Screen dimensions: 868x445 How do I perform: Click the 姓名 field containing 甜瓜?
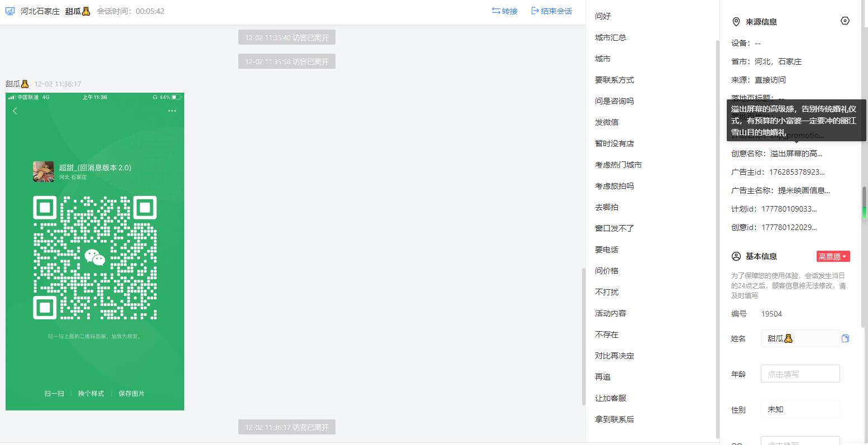(x=800, y=338)
